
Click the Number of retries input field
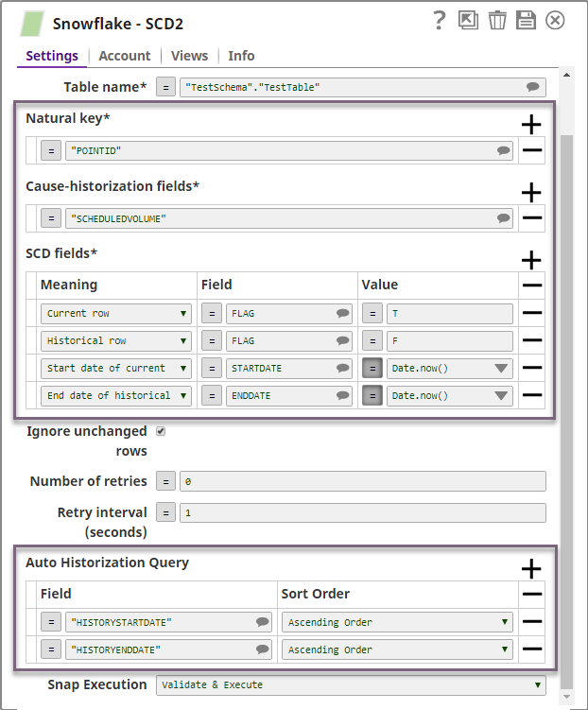[362, 481]
